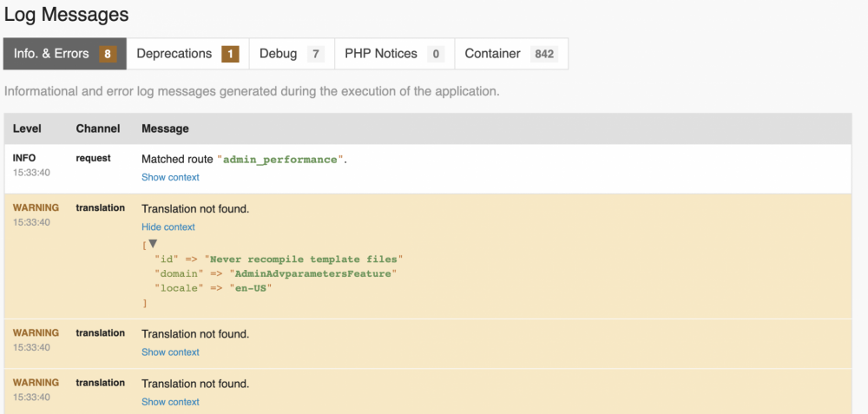Click the Deprecations count badge showing 1

pos(230,54)
